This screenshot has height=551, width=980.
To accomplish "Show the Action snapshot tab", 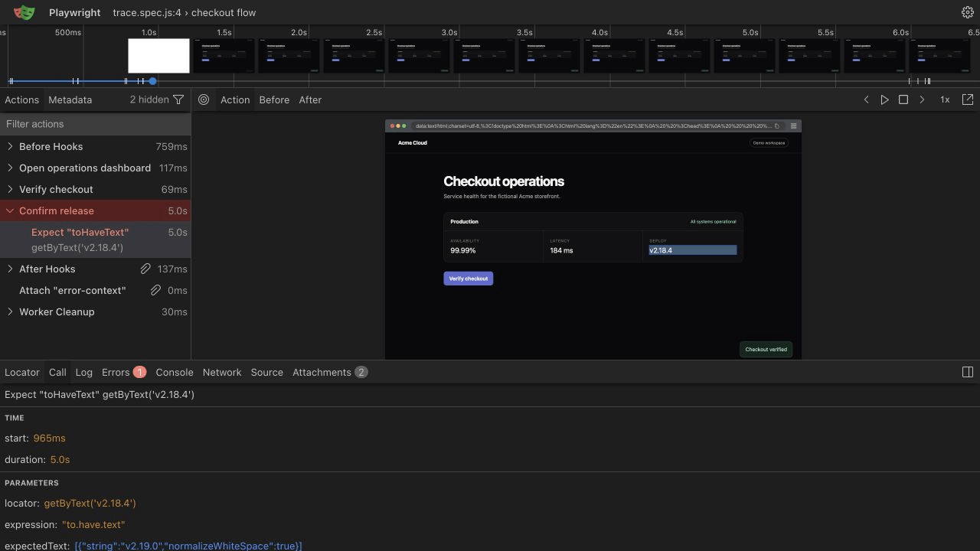I will click(235, 99).
